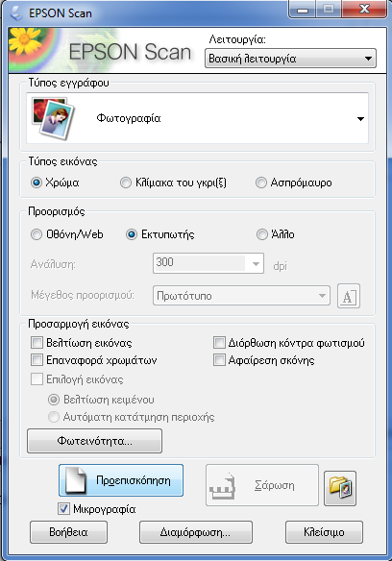Click the photo document type icon
Image resolution: width=392 pixels, height=561 pixels.
tap(53, 118)
